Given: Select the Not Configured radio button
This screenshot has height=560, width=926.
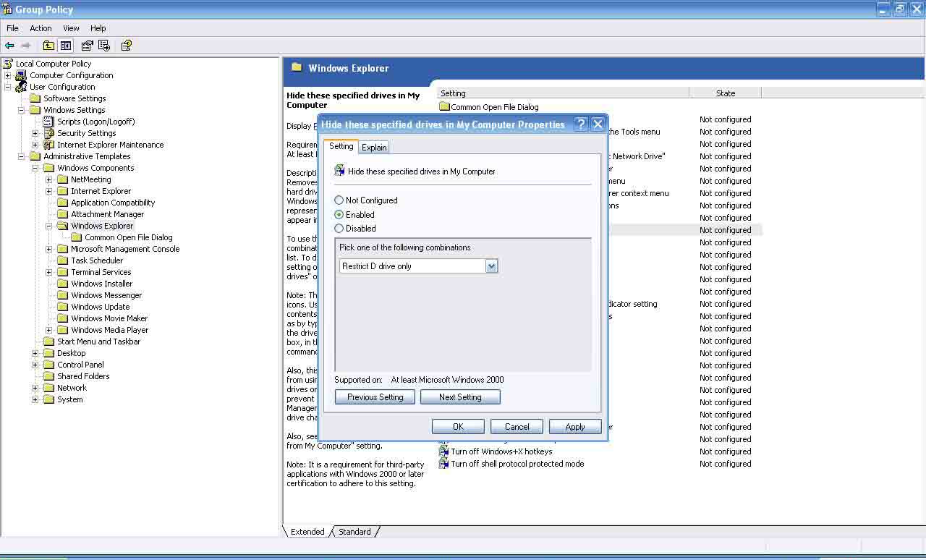Looking at the screenshot, I should 339,200.
